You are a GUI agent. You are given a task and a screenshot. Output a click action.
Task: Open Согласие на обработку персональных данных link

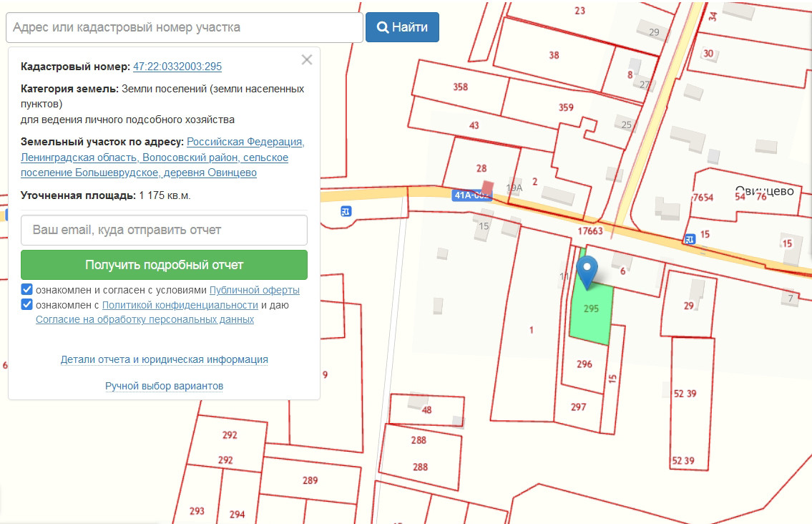145,319
